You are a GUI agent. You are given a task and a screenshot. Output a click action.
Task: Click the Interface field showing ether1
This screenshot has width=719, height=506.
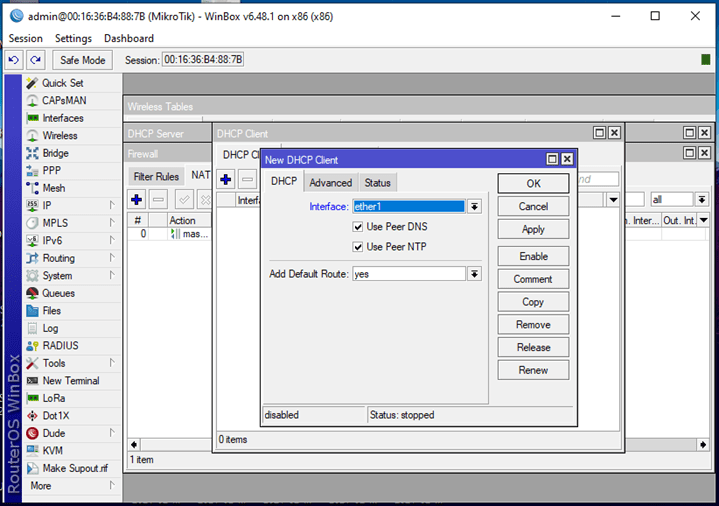pyautogui.click(x=409, y=206)
